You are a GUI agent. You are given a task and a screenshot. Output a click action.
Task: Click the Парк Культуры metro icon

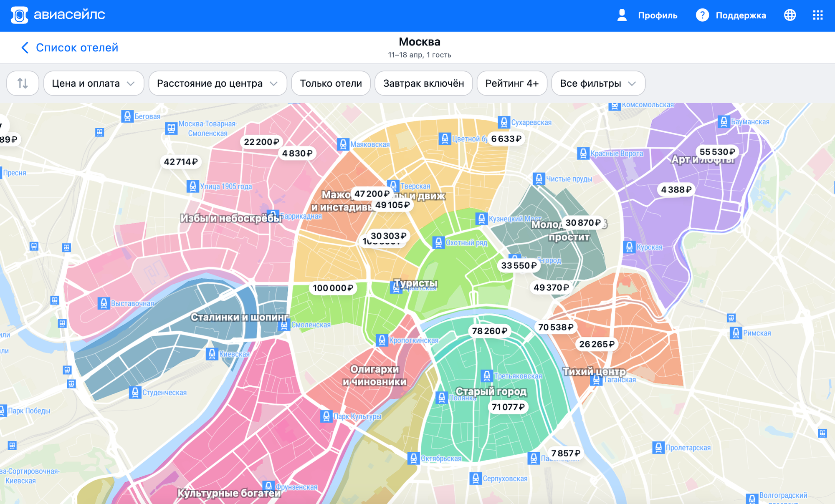click(x=326, y=416)
